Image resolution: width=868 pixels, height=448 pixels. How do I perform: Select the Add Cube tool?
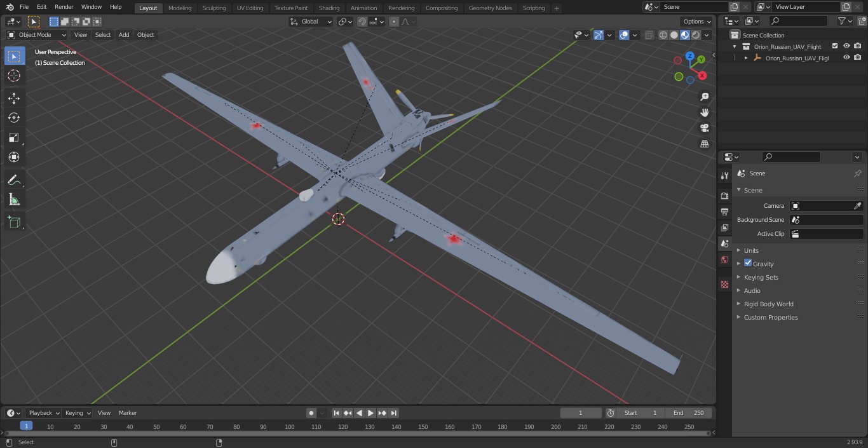click(14, 222)
